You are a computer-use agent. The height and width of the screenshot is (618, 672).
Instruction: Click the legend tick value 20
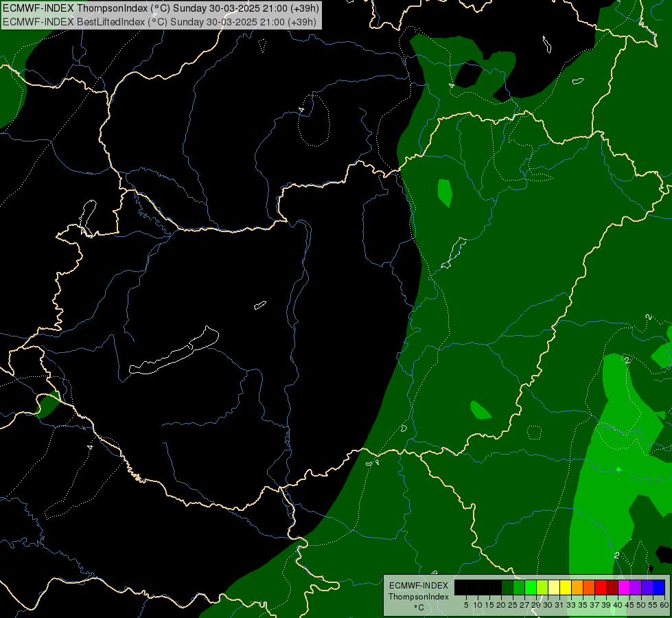point(501,605)
